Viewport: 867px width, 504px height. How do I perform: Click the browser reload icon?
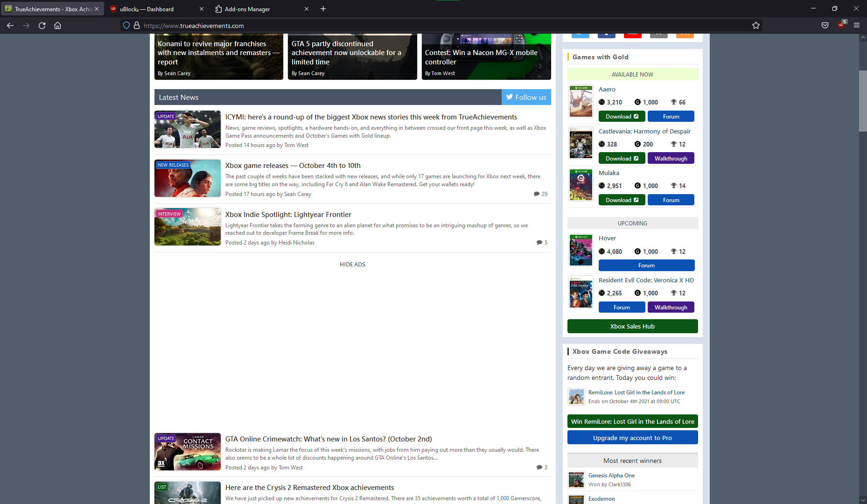[x=42, y=26]
